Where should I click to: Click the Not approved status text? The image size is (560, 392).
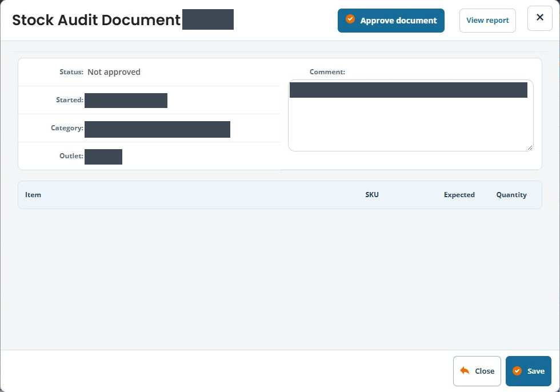(x=114, y=72)
